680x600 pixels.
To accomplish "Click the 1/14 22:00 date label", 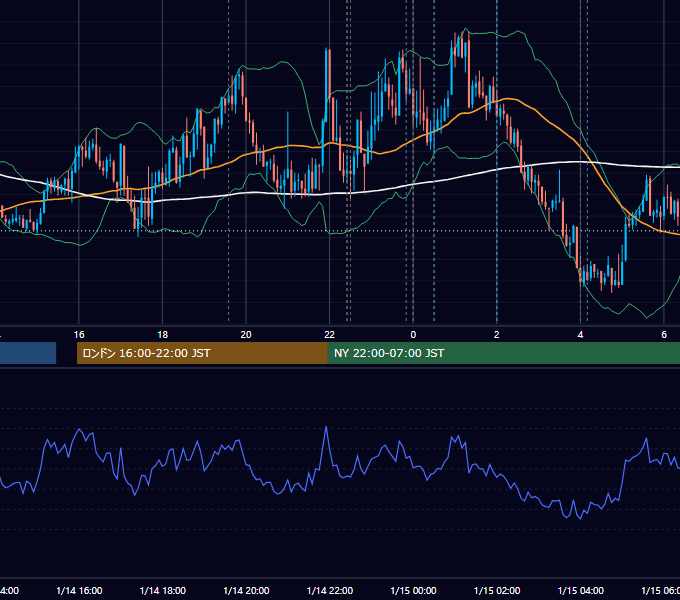I will [330, 591].
